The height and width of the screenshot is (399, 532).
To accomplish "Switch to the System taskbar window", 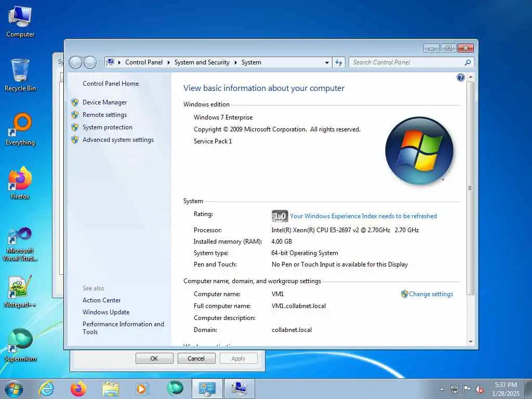I will 239,389.
